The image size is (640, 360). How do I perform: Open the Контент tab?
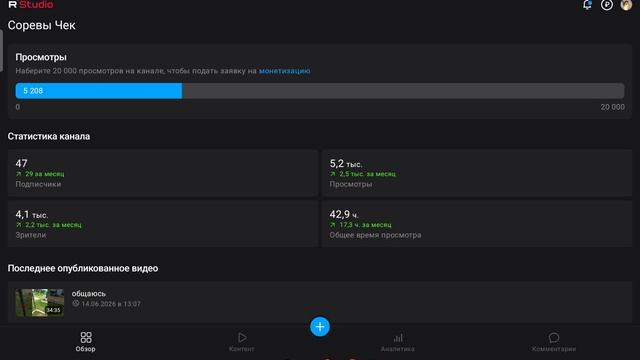(x=242, y=342)
